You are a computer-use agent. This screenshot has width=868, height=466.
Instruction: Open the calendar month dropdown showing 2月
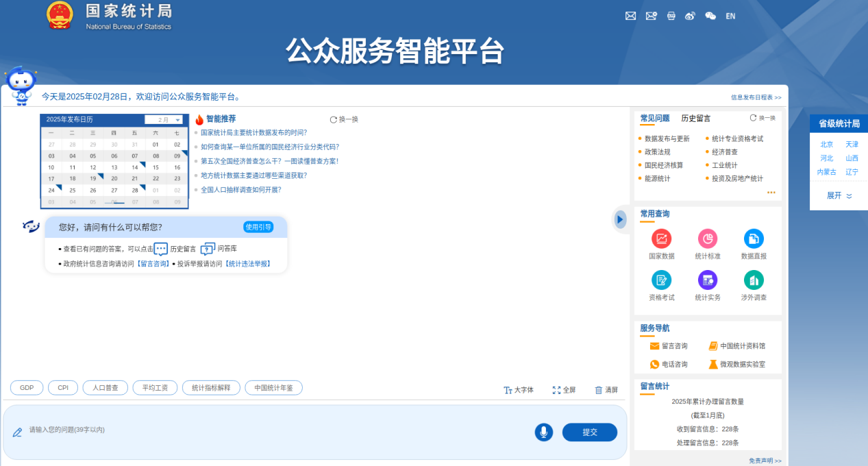[x=164, y=119]
